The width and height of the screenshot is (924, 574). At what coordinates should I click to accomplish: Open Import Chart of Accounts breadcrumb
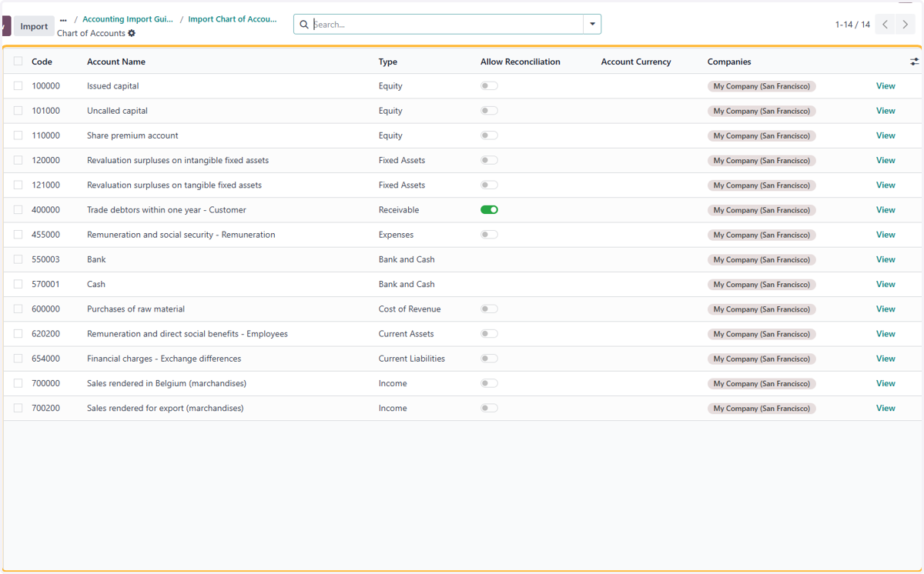(x=233, y=19)
